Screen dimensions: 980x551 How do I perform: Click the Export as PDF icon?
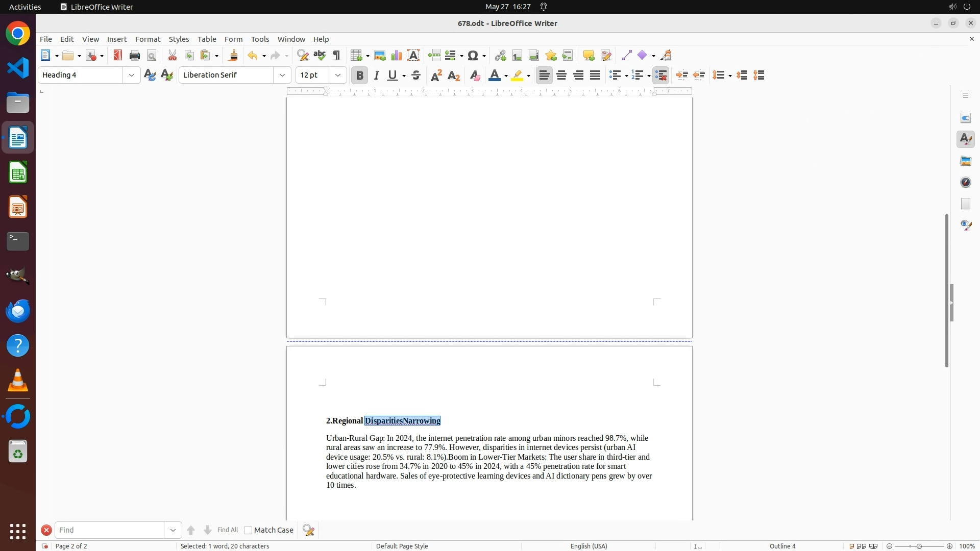coord(118,56)
